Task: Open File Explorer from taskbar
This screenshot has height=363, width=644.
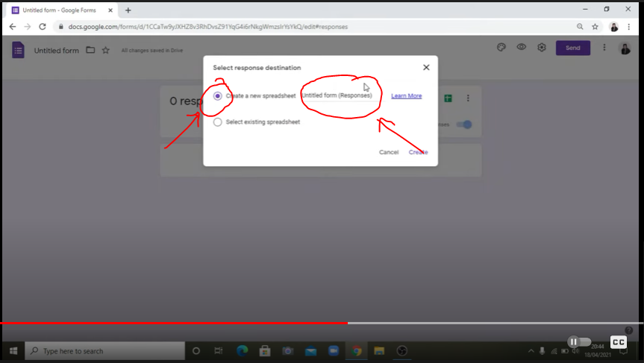Action: coord(379,351)
